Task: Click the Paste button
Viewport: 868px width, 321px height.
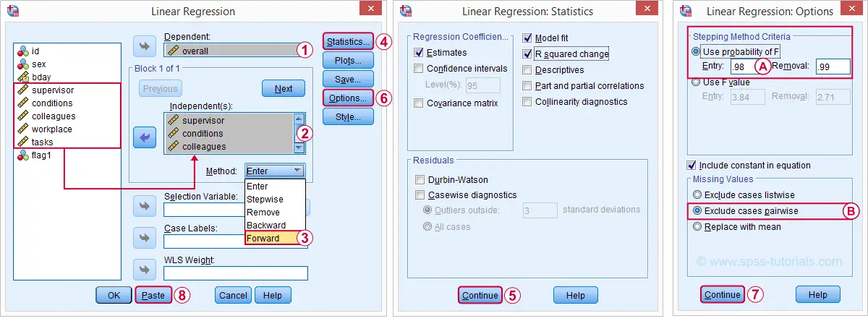Action: [x=153, y=295]
